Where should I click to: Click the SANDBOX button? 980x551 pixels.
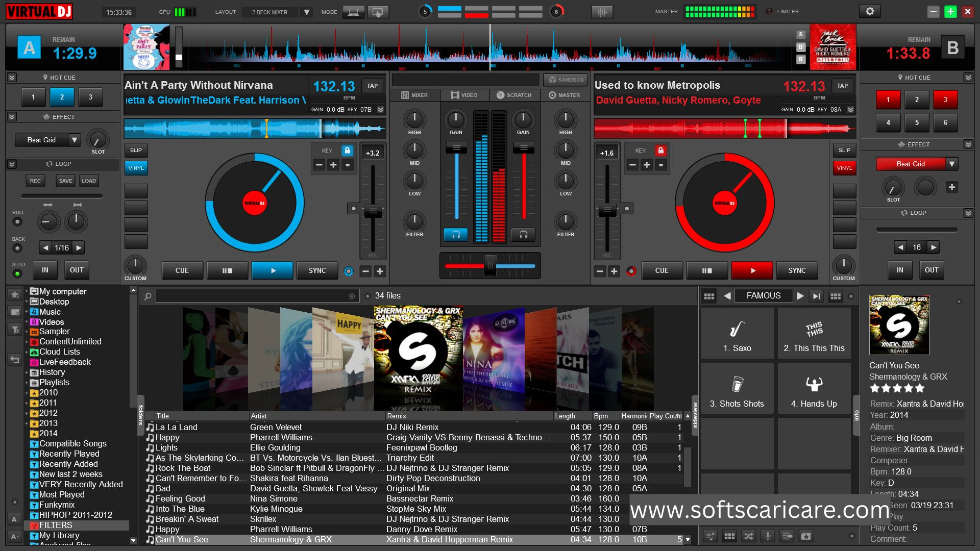click(566, 80)
